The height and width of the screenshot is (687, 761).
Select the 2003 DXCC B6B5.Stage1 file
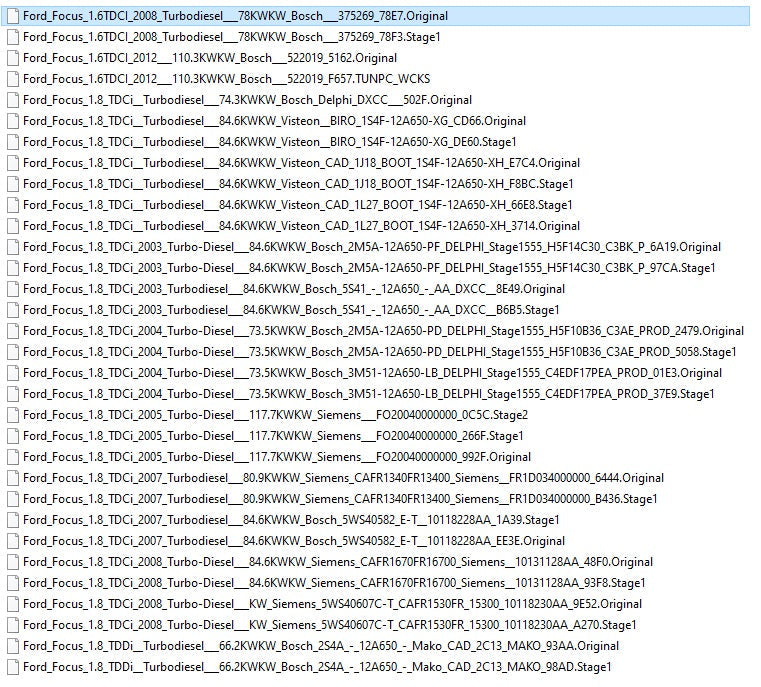[291, 310]
